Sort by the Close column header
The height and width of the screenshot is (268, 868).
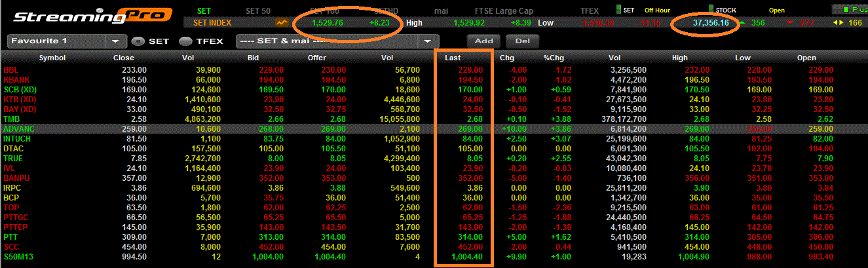123,58
